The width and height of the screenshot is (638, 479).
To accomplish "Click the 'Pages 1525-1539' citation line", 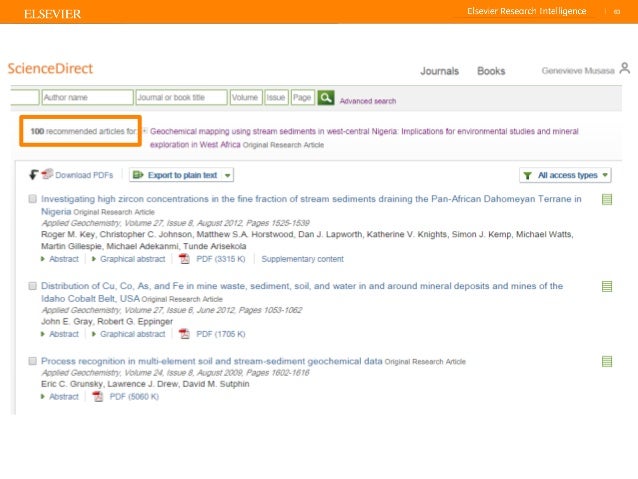I will 175,223.
